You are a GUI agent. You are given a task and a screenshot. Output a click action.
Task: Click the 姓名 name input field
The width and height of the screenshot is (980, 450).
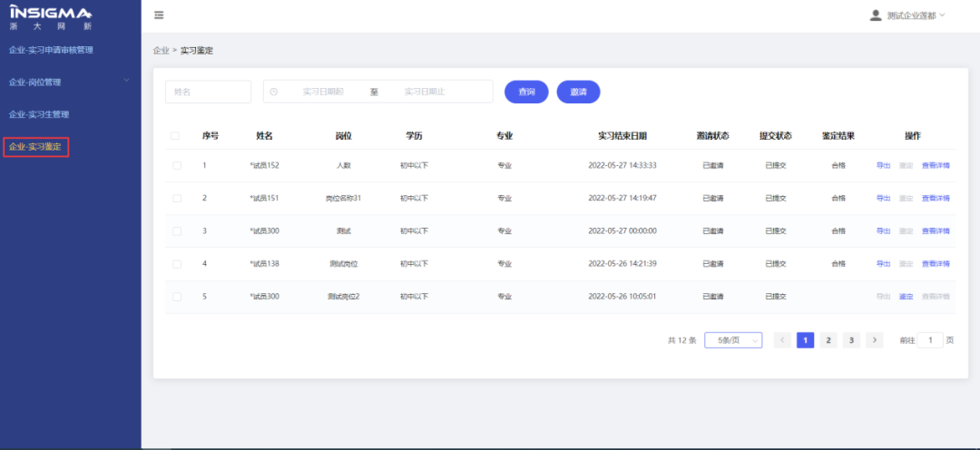click(208, 92)
